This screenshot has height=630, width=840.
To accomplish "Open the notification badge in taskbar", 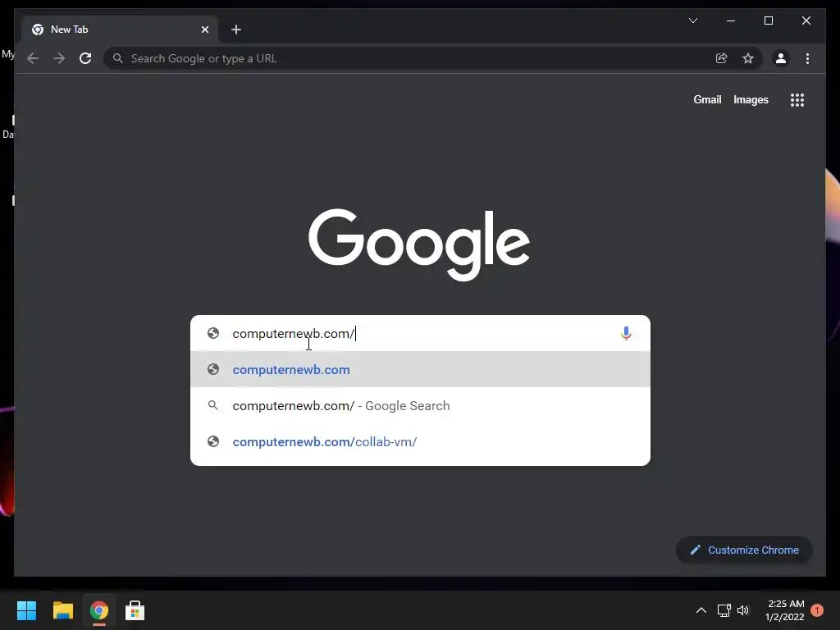I will pyautogui.click(x=817, y=610).
